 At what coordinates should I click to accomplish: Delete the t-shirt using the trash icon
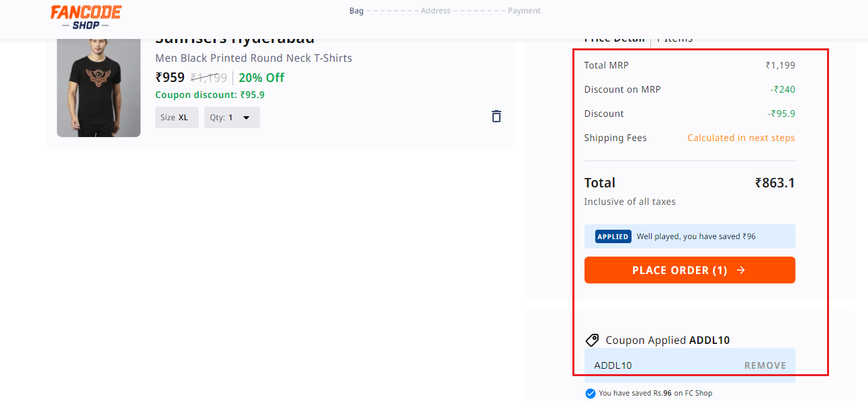click(x=496, y=116)
